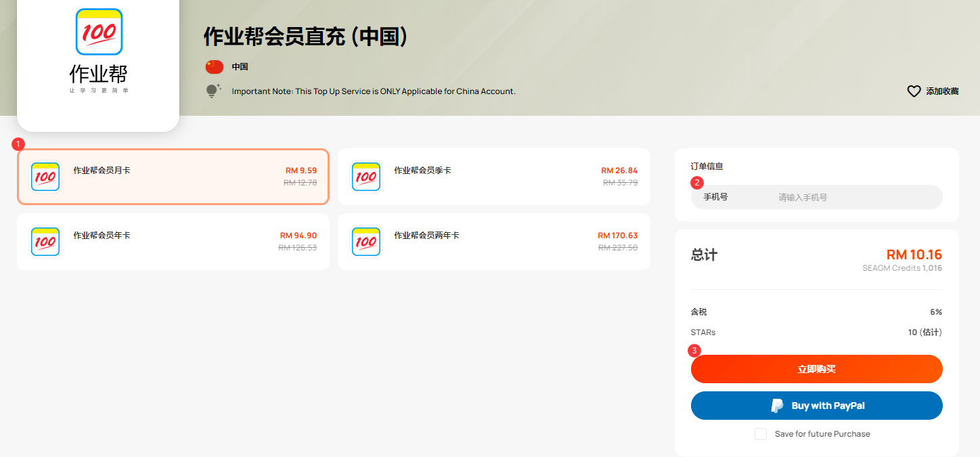Click the 中国 region label

pyautogui.click(x=240, y=67)
